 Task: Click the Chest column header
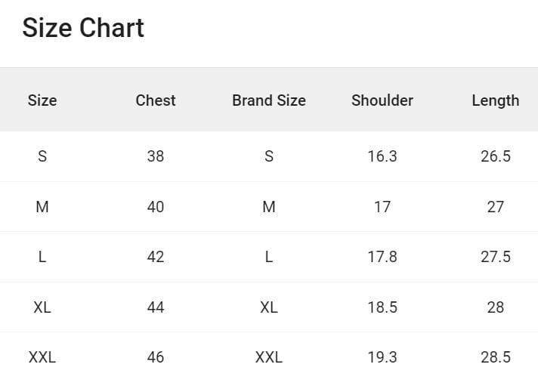coord(156,100)
